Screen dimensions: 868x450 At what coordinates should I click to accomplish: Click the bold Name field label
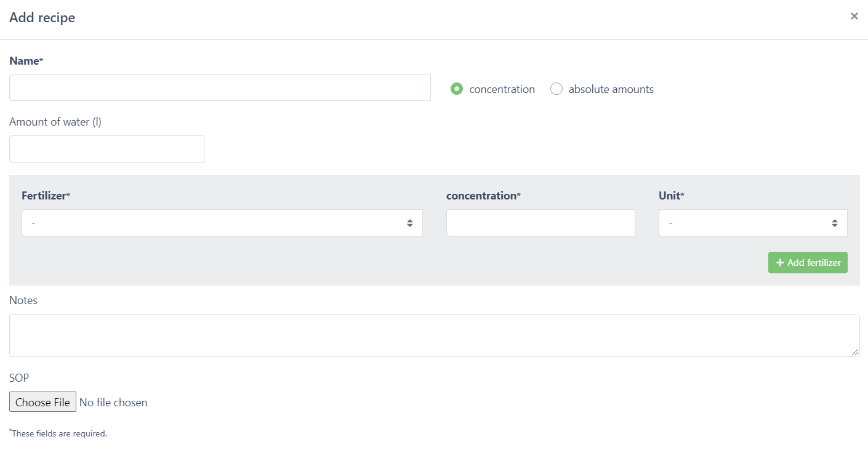click(26, 61)
